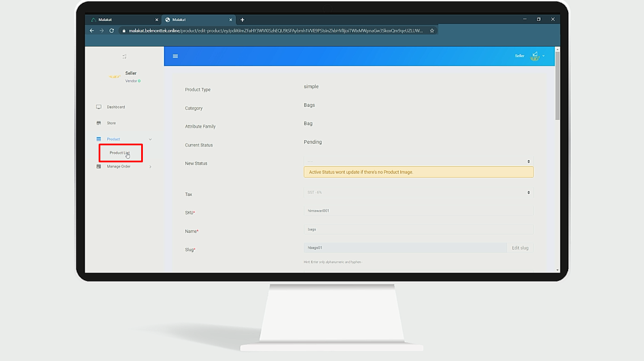Click the Product list icon in sidebar

click(99, 139)
